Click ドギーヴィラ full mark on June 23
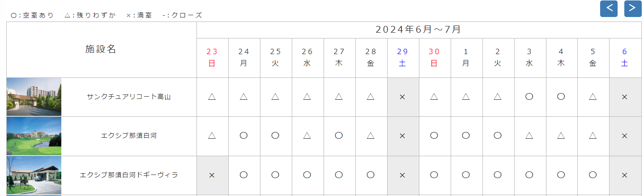644x196 pixels. (x=212, y=175)
